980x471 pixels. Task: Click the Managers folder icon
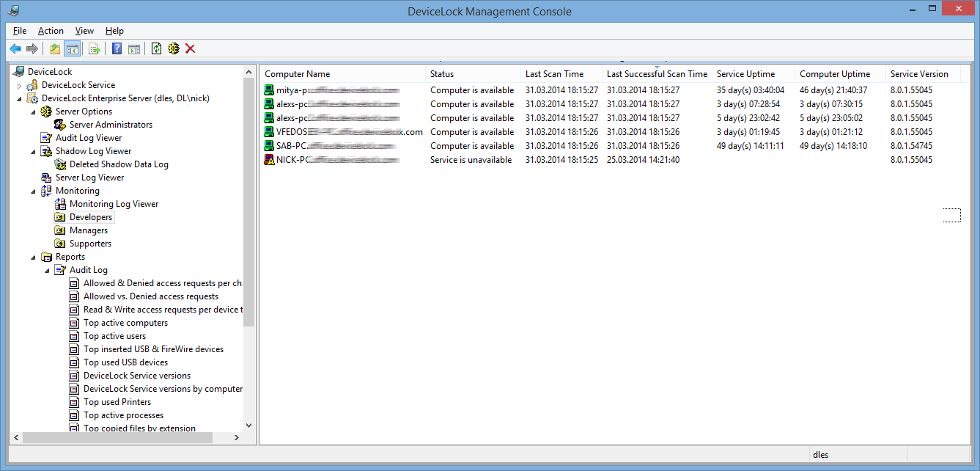click(60, 230)
